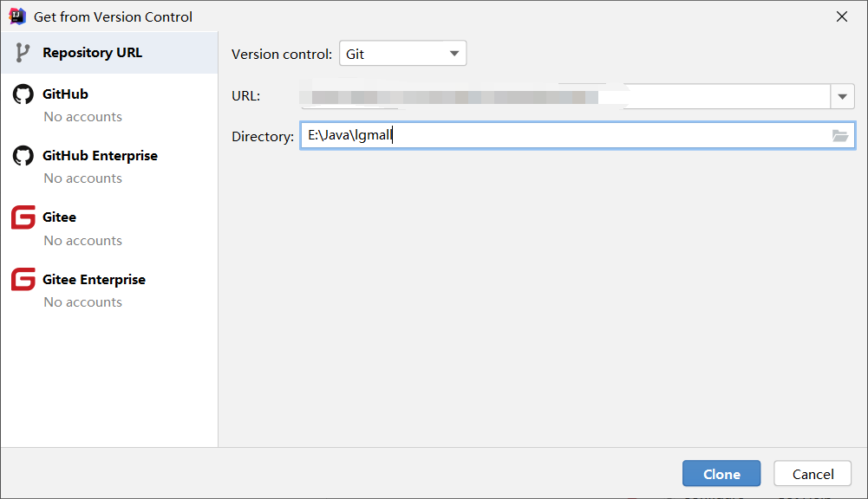Select No accounts under Gitee Enterprise
This screenshot has width=868, height=499.
[82, 301]
